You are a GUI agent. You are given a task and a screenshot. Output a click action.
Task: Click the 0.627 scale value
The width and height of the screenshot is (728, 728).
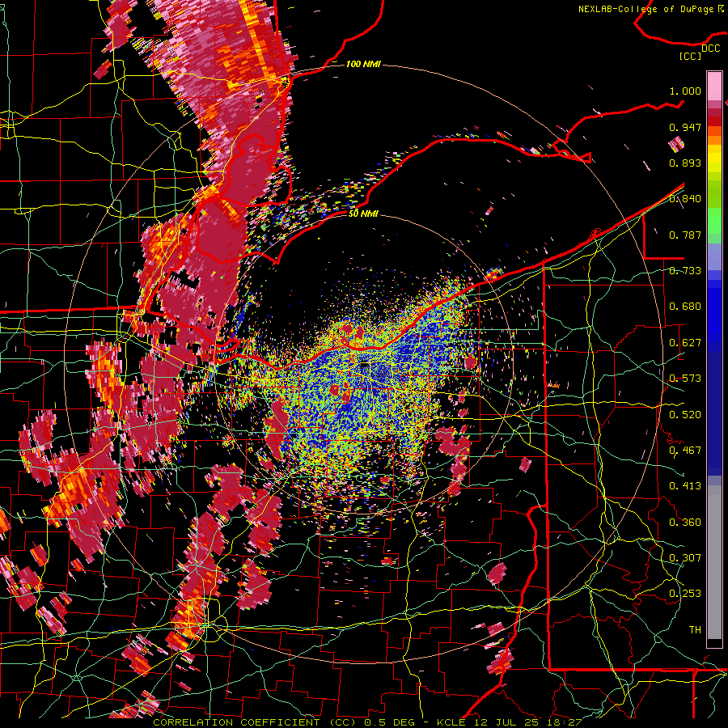tap(685, 343)
